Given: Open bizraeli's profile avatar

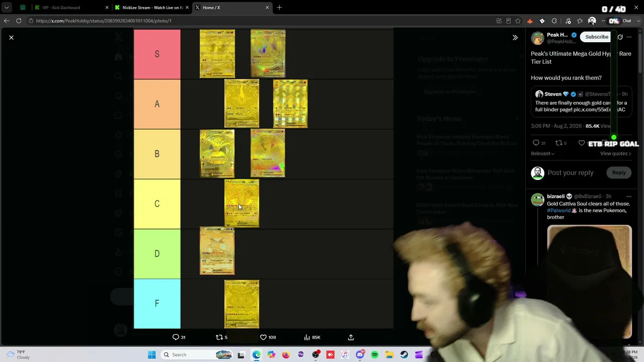Looking at the screenshot, I should [537, 200].
